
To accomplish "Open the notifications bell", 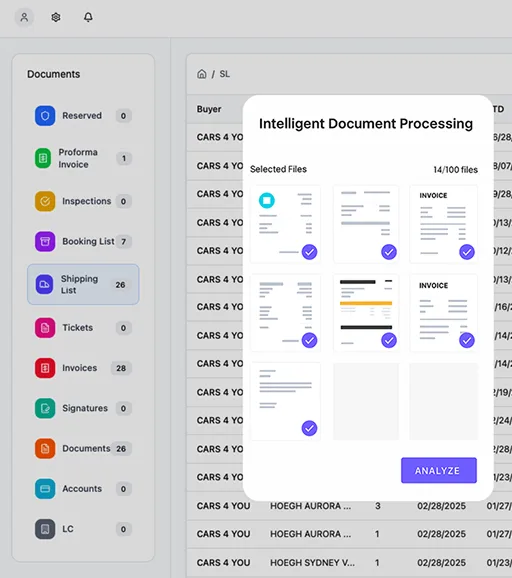I will coord(88,17).
